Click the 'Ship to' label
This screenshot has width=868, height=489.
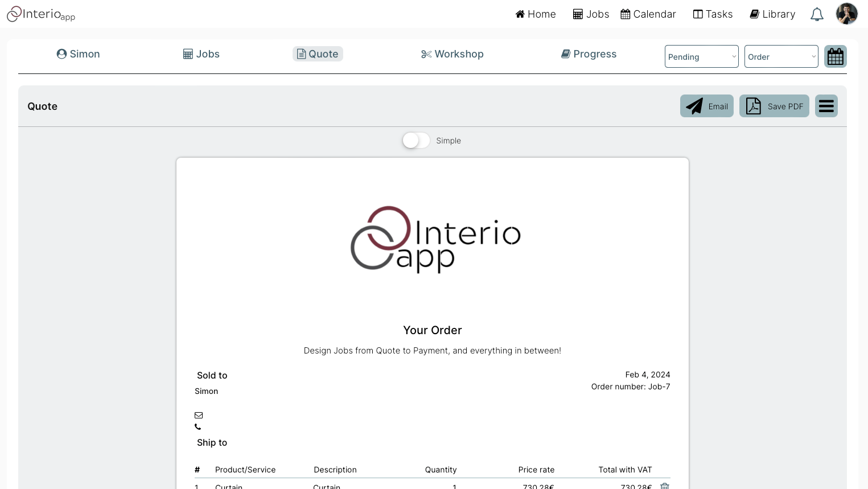click(212, 442)
